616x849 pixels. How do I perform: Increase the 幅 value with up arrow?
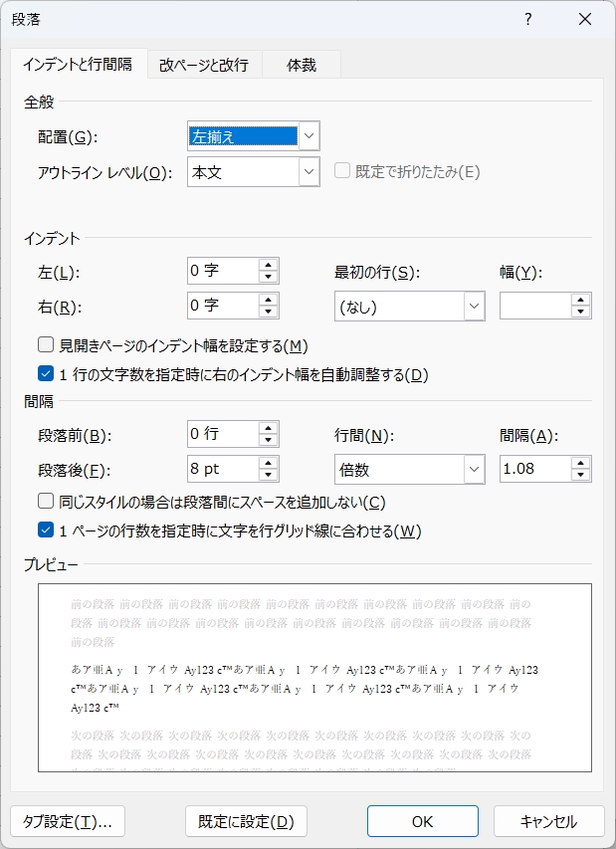(x=580, y=300)
